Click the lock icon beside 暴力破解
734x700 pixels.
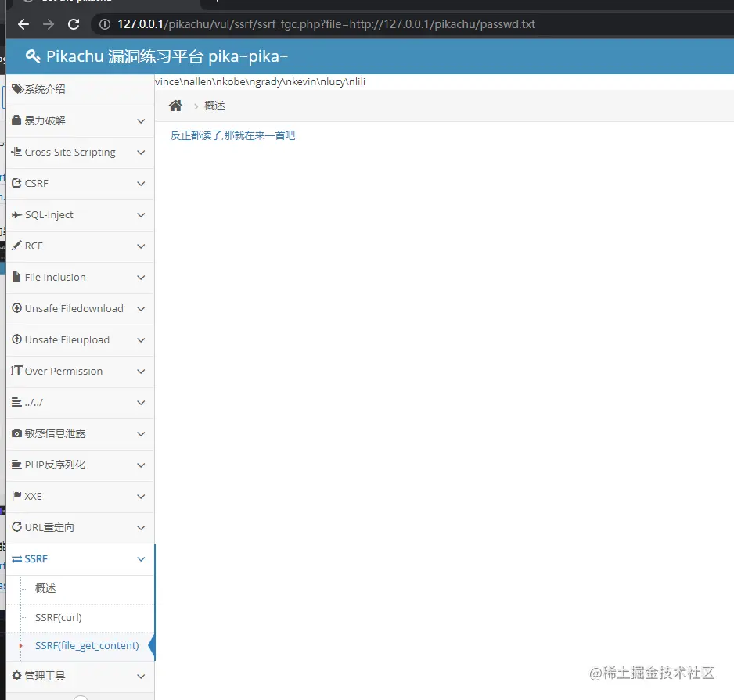click(x=16, y=120)
